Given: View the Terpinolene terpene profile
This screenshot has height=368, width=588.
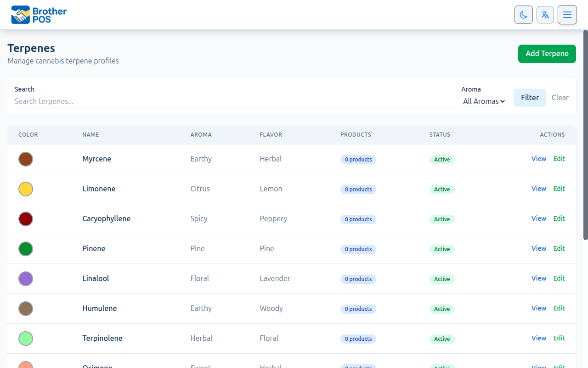Looking at the screenshot, I should (538, 338).
